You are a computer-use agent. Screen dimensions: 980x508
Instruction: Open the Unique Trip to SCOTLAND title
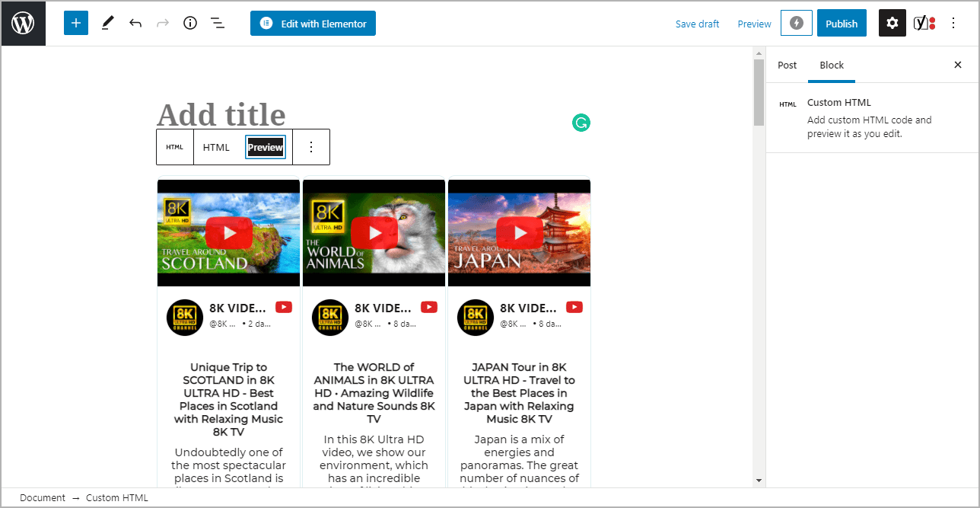click(x=228, y=399)
